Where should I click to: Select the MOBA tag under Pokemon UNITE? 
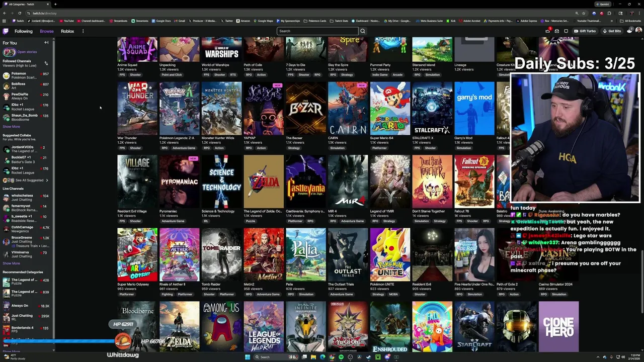[x=393, y=294]
